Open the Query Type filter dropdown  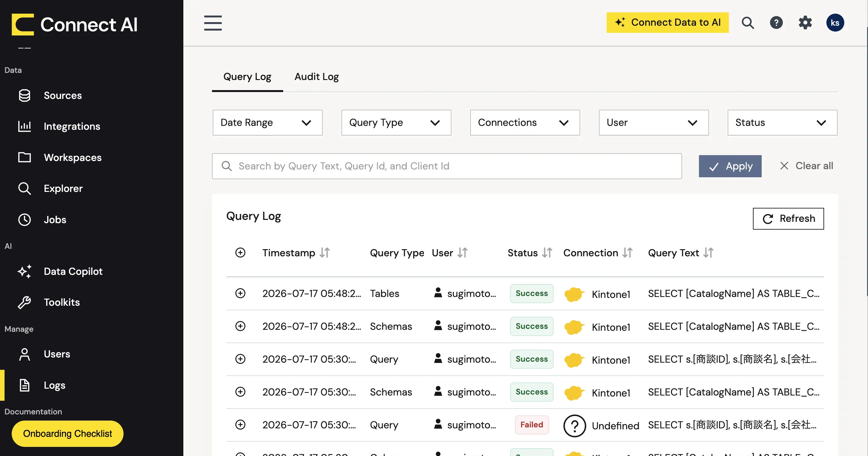click(x=396, y=122)
